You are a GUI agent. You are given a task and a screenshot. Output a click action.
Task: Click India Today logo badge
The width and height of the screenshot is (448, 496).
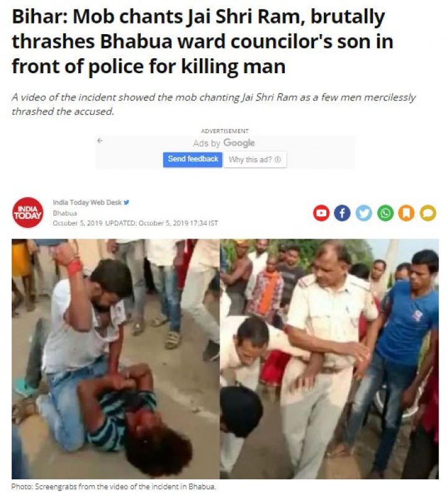(28, 213)
